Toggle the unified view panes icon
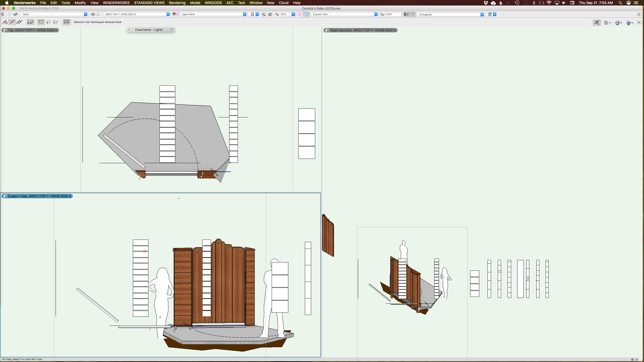 413,14
